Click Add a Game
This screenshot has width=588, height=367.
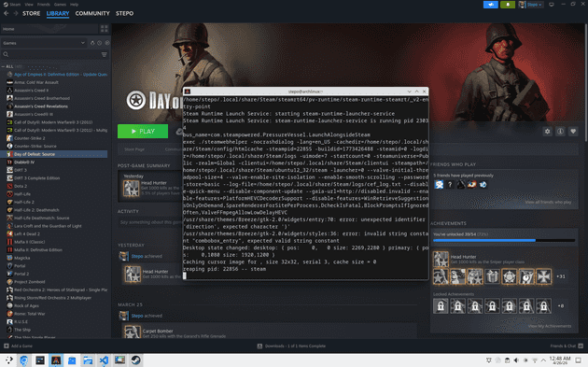(x=18, y=346)
